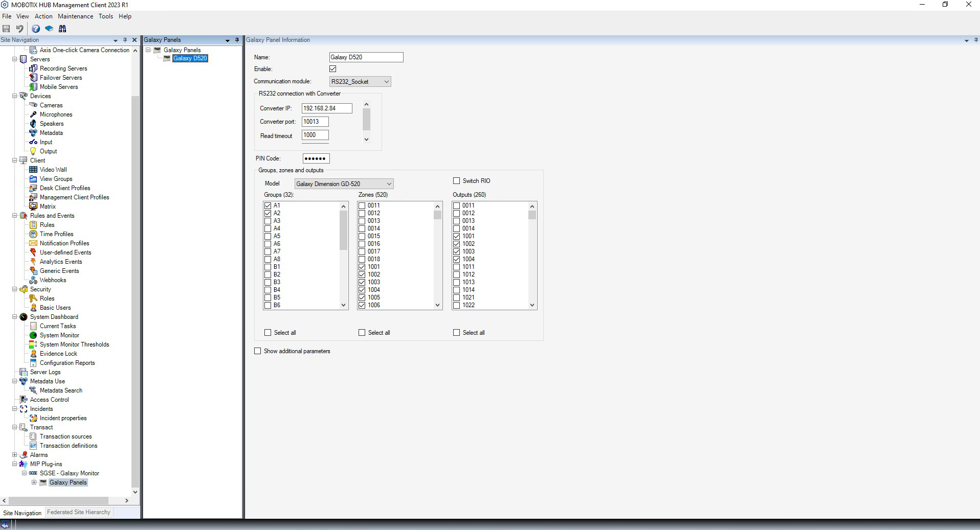Click the Speakers icon

pyautogui.click(x=33, y=124)
